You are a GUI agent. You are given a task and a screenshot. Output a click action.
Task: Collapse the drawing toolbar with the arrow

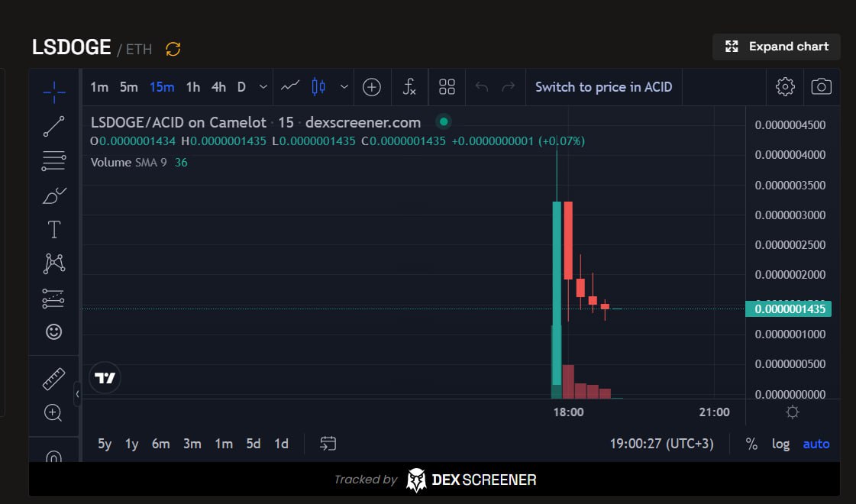pos(78,394)
